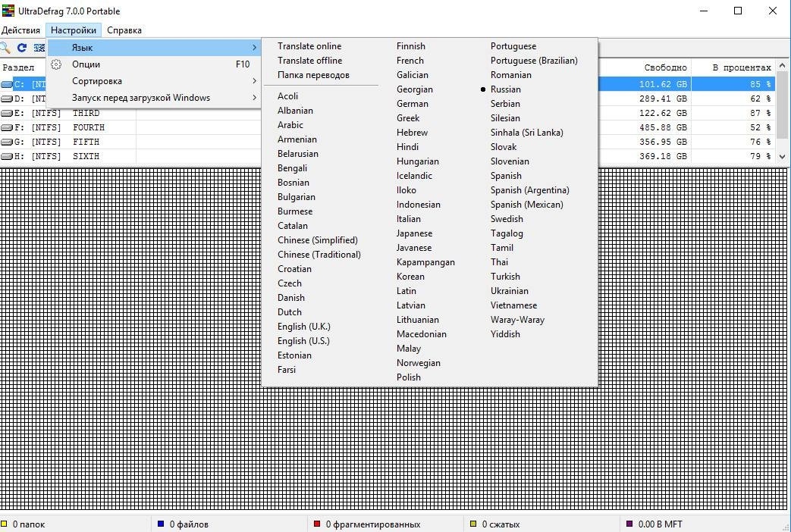Click the Раздел column header
The height and width of the screenshot is (532, 791).
click(x=18, y=67)
